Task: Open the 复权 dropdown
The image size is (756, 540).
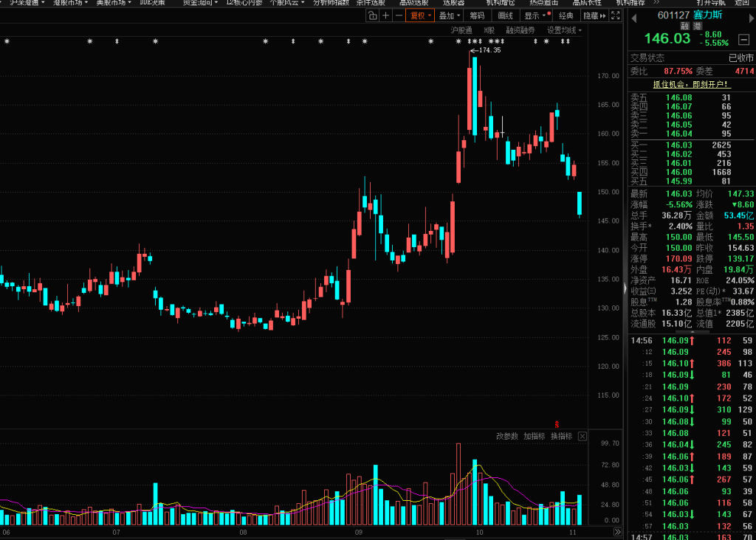Action: tap(420, 15)
